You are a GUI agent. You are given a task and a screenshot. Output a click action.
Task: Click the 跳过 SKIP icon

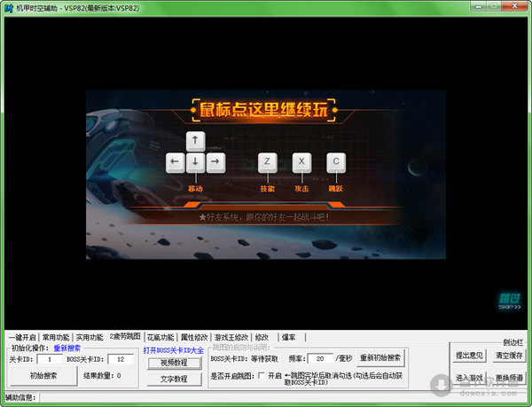pyautogui.click(x=509, y=301)
